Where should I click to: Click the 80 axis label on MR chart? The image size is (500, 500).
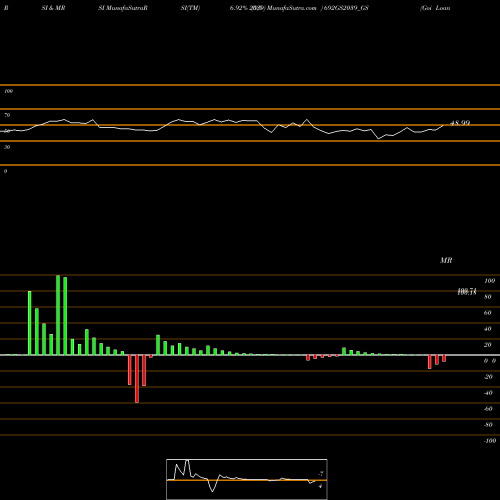click(x=488, y=297)
